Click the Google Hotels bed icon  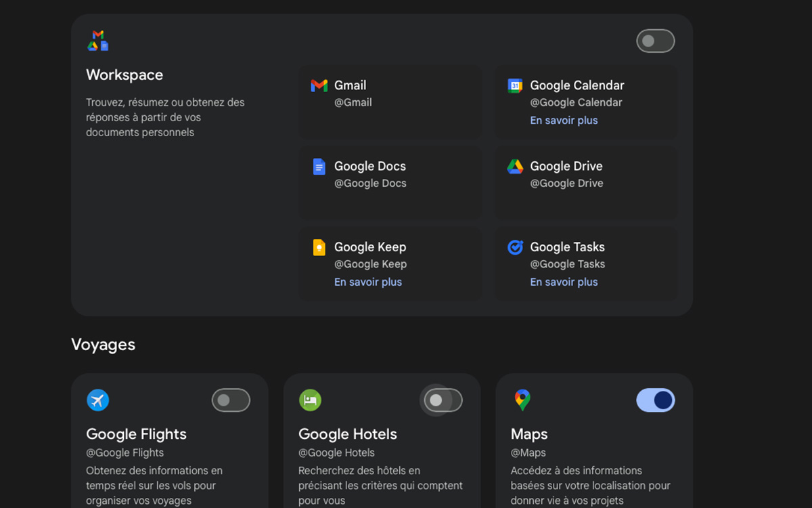(310, 400)
